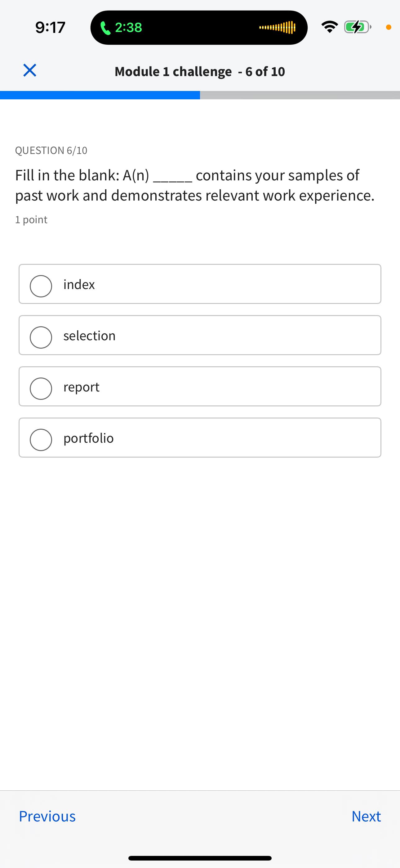Tap the Wi-Fi status icon
400x868 pixels.
[x=329, y=27]
